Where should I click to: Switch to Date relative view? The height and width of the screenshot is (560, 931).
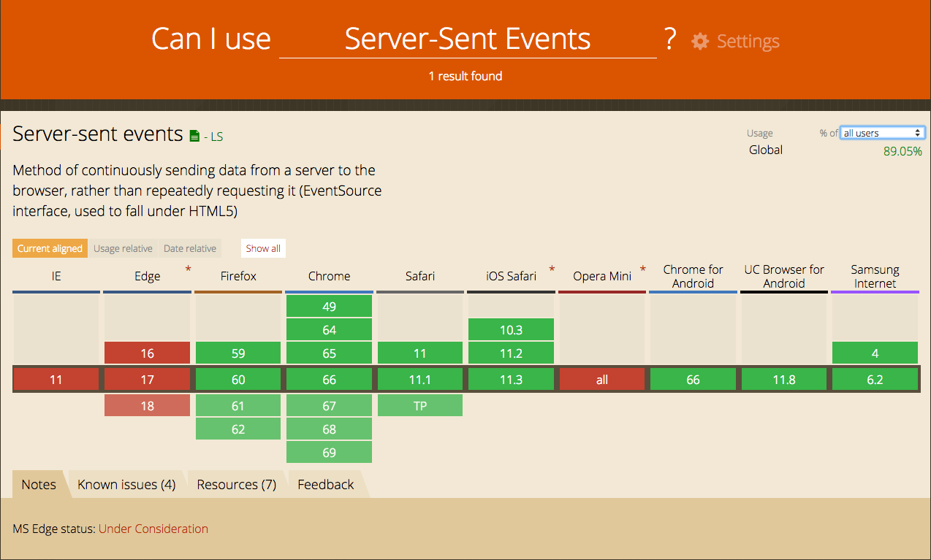(x=190, y=248)
